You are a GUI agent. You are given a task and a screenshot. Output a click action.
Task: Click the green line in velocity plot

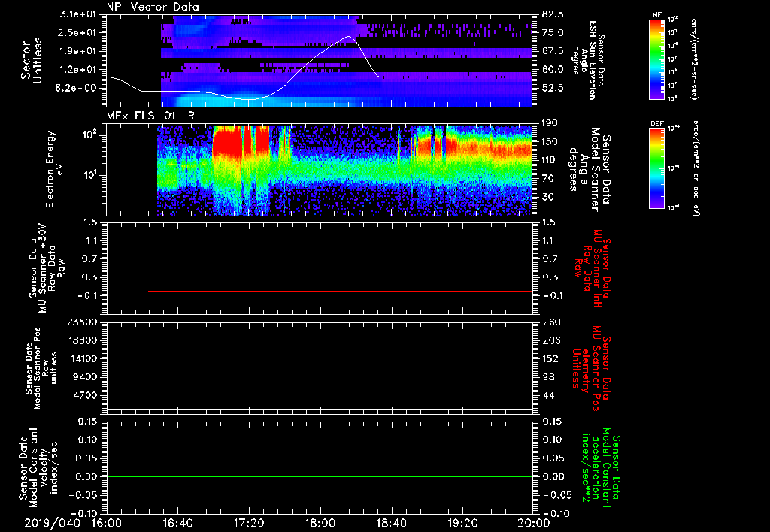[x=319, y=476]
